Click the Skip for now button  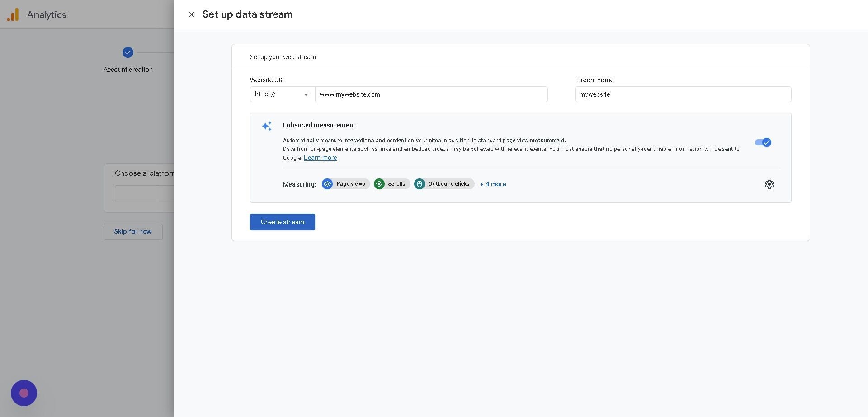pos(133,231)
